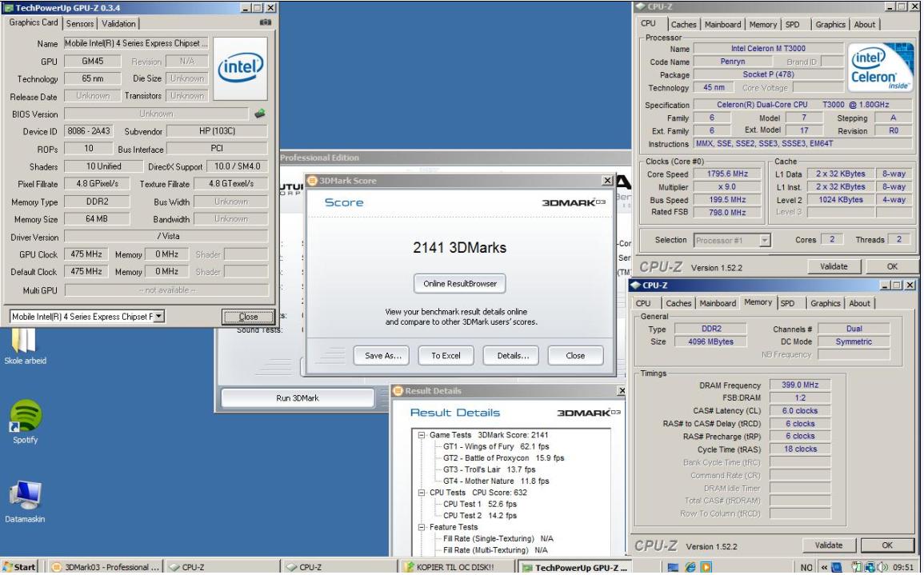The image size is (924, 575).
Task: Click Validate in upper CPU-Z window
Action: click(834, 266)
